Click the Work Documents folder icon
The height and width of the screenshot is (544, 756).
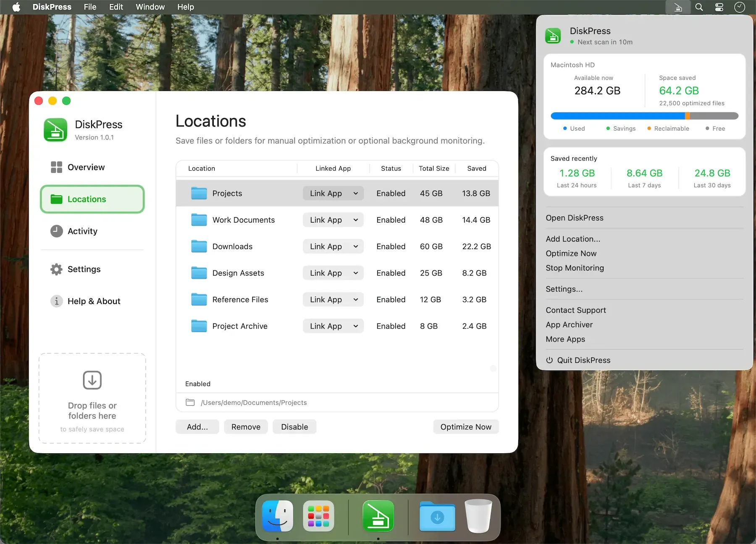[x=199, y=220]
